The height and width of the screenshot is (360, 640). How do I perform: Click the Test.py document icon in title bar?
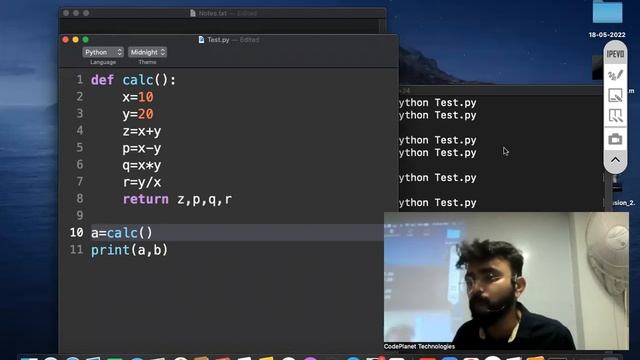click(x=201, y=40)
